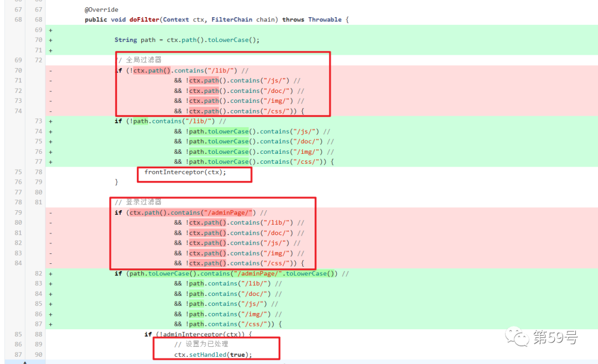Click removed line 81 ctx.path() "/doc/" check
The width and height of the screenshot is (598, 364).
point(239,233)
